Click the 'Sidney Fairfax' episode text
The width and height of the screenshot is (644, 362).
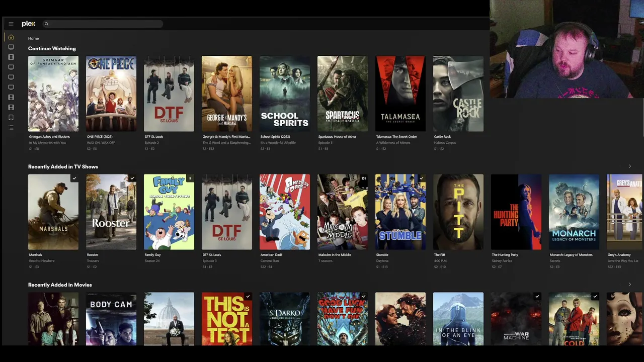click(x=501, y=261)
